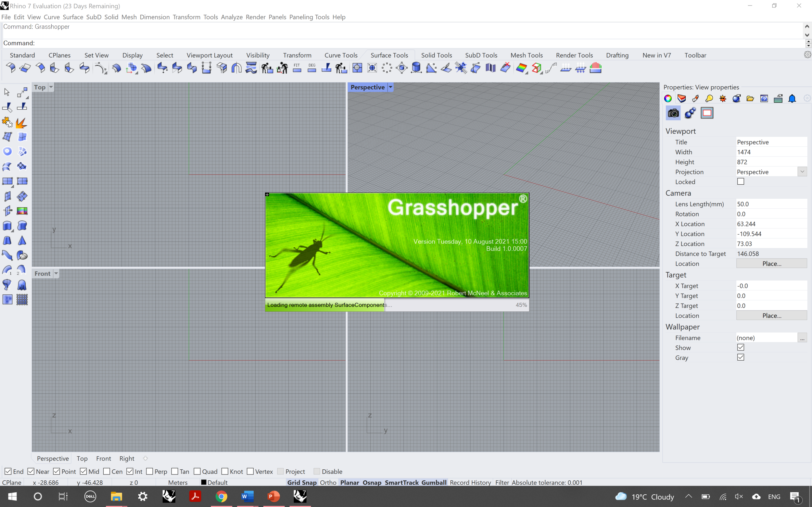
Task: Open the Material properties icon
Action: coord(695,98)
